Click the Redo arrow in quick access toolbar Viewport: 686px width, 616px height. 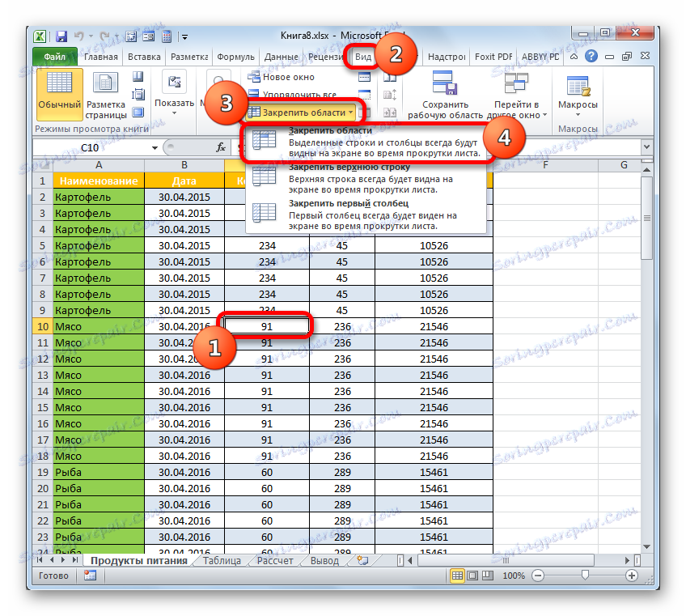105,36
